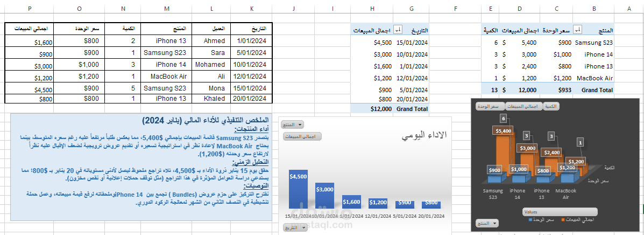
Task: Click orange اجمالى المبيعات legend entry
Action: tap(577, 220)
